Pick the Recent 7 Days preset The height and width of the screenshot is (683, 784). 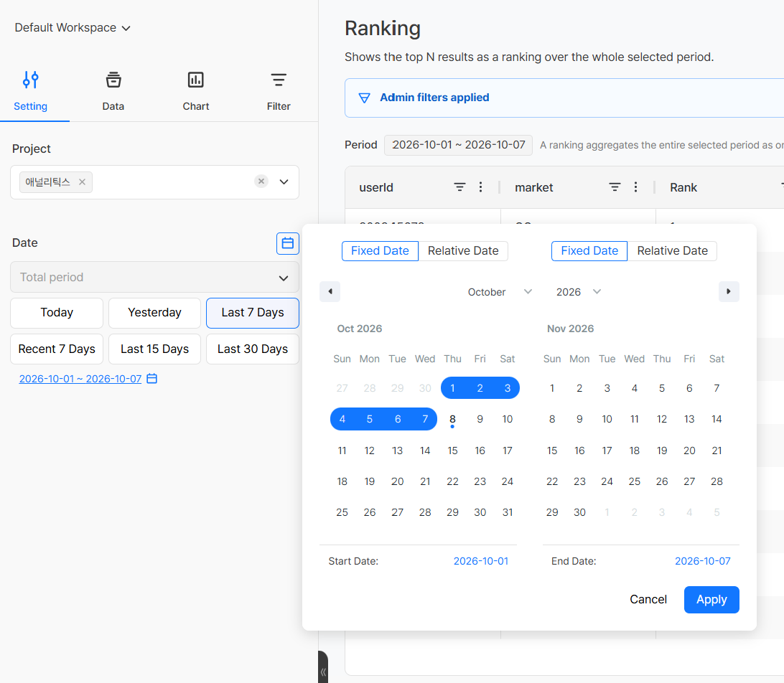point(57,349)
